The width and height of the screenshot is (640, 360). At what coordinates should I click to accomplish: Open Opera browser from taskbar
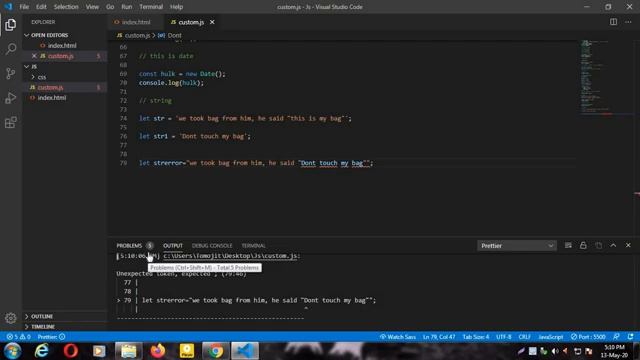(x=71, y=351)
